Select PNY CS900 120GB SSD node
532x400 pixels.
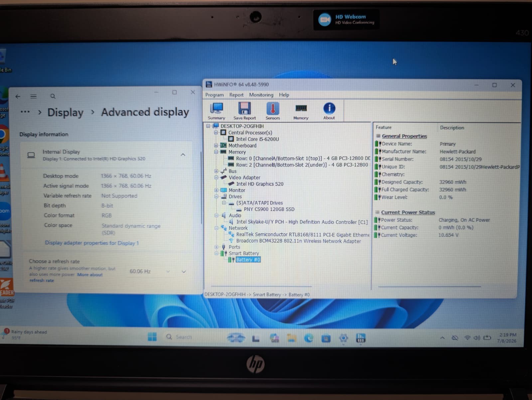click(x=269, y=209)
